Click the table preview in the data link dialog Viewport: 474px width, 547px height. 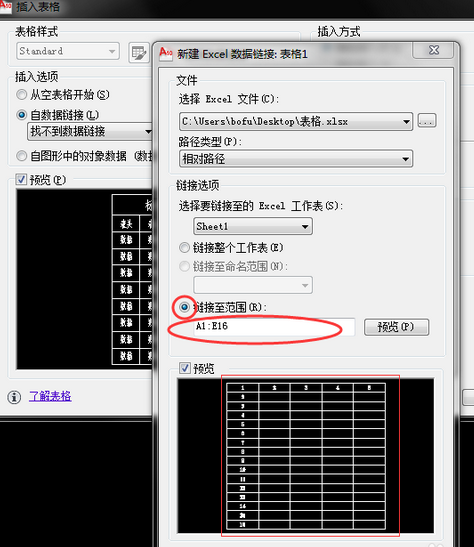306,456
